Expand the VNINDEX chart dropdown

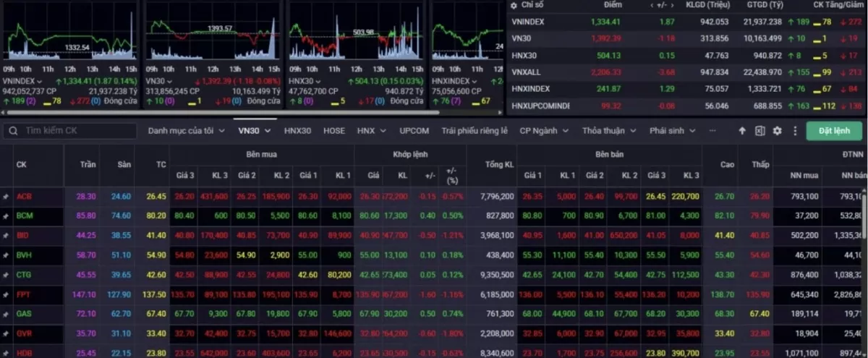point(39,82)
